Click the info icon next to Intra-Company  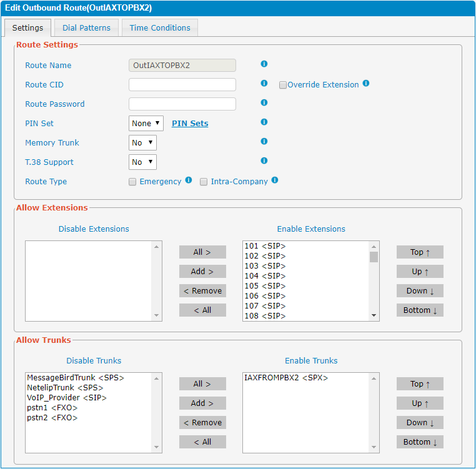coord(275,180)
